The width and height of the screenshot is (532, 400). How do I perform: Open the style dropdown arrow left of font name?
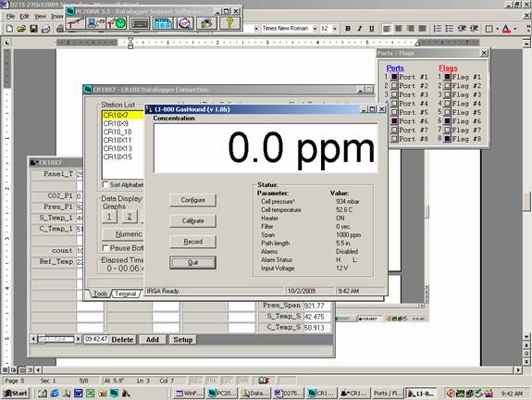tap(255, 29)
